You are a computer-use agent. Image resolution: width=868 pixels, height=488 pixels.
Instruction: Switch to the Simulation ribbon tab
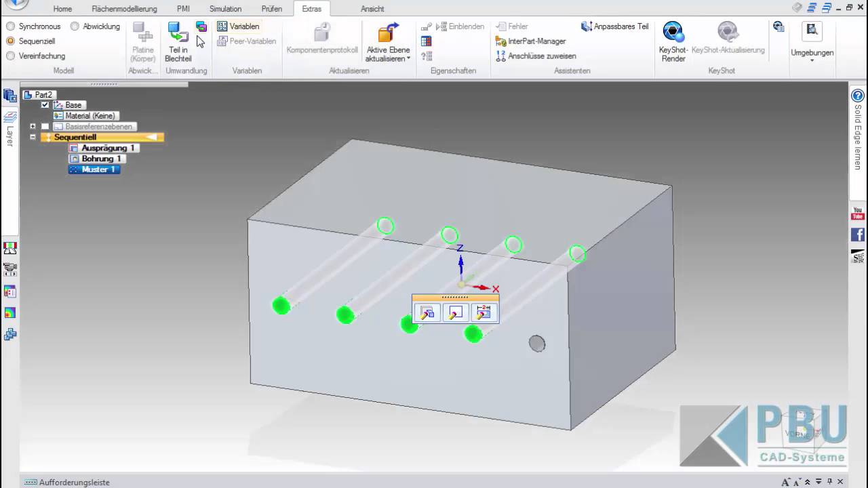coord(225,9)
